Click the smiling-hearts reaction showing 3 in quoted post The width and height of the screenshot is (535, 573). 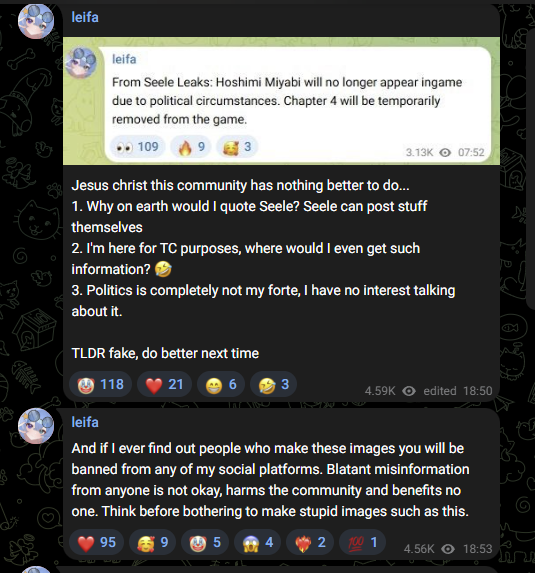pos(237,147)
